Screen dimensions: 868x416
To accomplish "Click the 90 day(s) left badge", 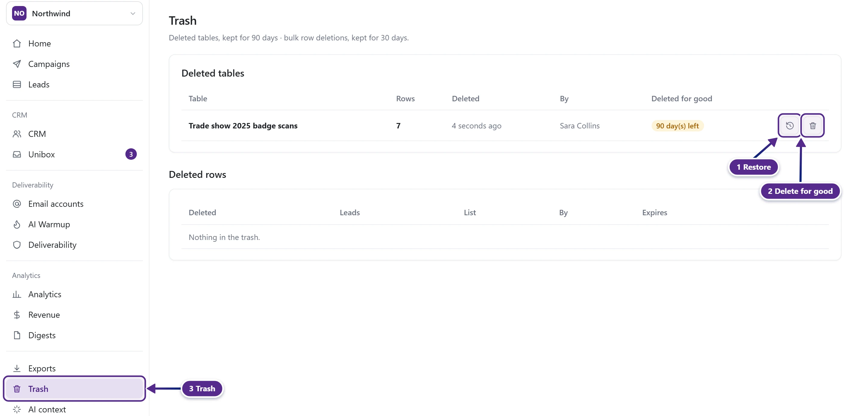I will click(x=677, y=126).
